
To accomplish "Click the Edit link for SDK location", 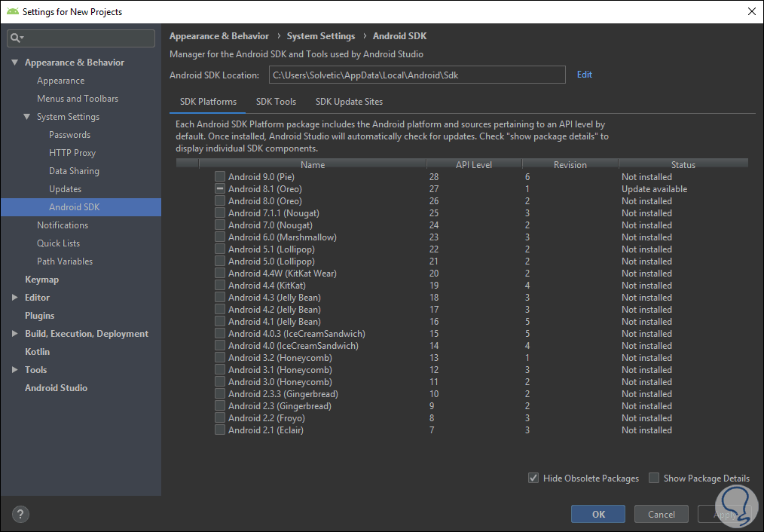I will 584,75.
